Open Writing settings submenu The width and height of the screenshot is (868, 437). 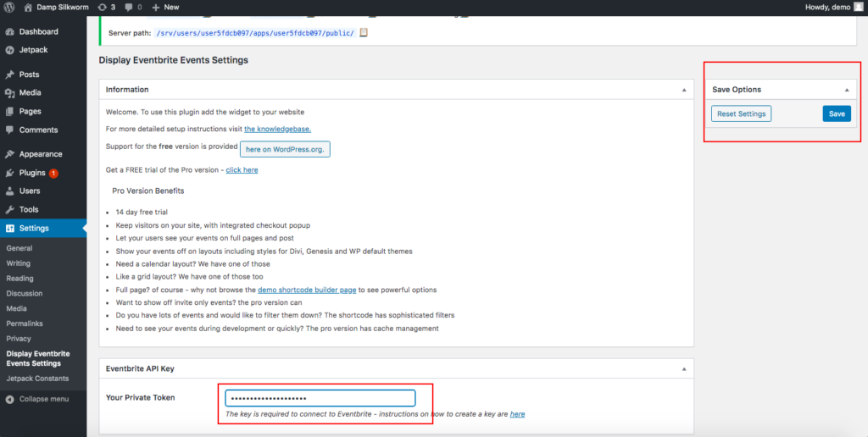pyautogui.click(x=19, y=263)
